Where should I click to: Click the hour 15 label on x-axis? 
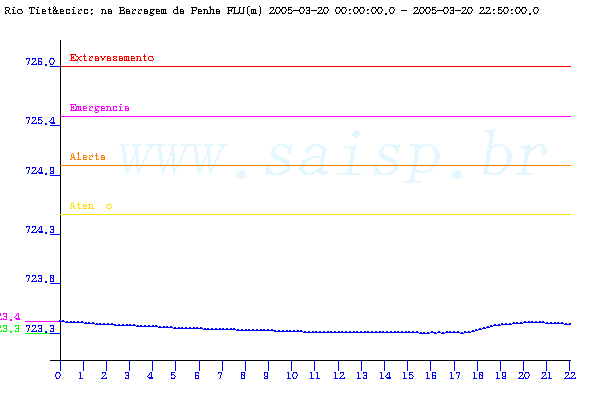[408, 376]
